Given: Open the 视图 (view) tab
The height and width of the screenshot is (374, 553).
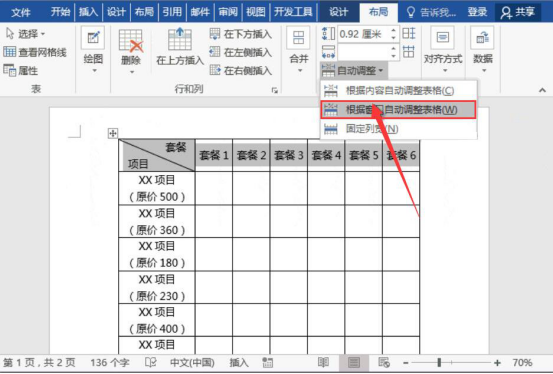Looking at the screenshot, I should click(256, 12).
